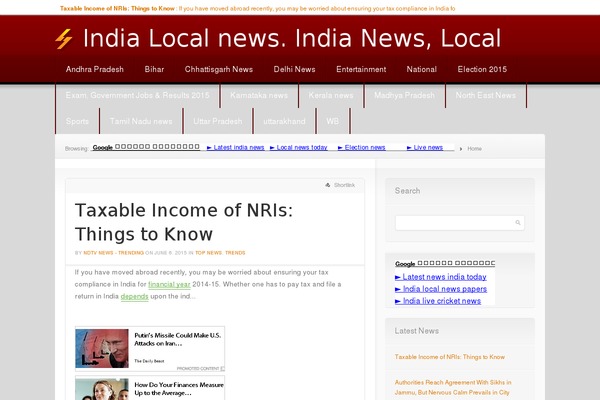Click the Latest india news ad link
The width and height of the screenshot is (600, 400).
(235, 147)
